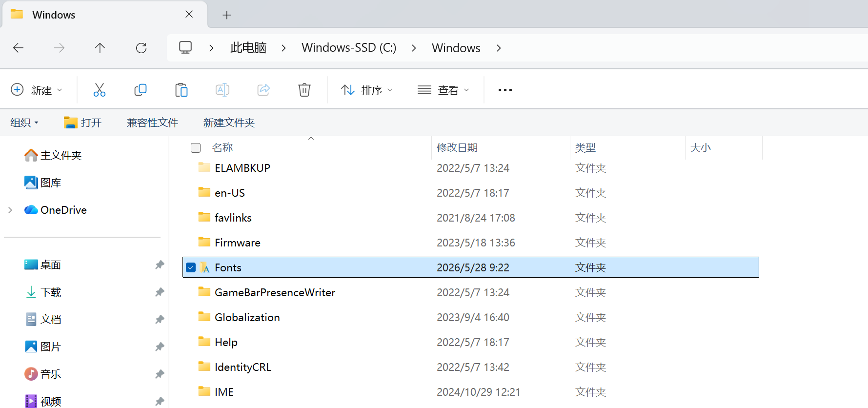
Task: Click the Paste clipboard icon
Action: [x=182, y=90]
